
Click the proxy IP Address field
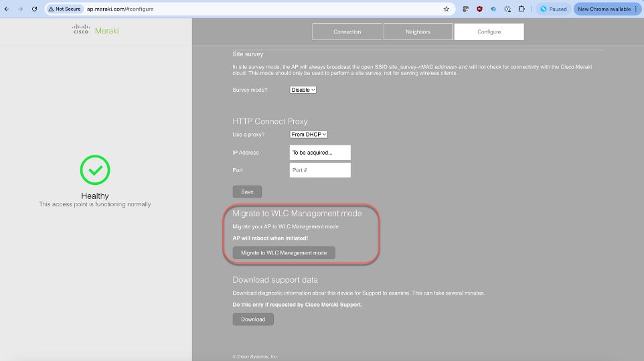320,152
